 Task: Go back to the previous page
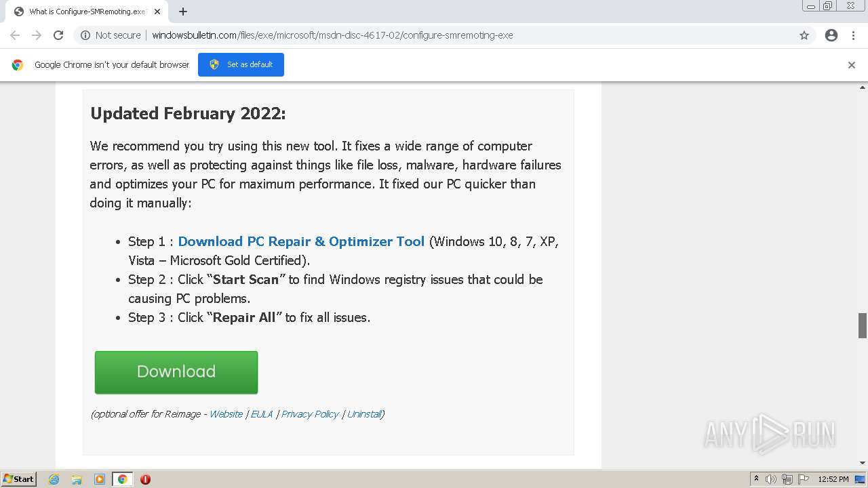click(x=15, y=35)
